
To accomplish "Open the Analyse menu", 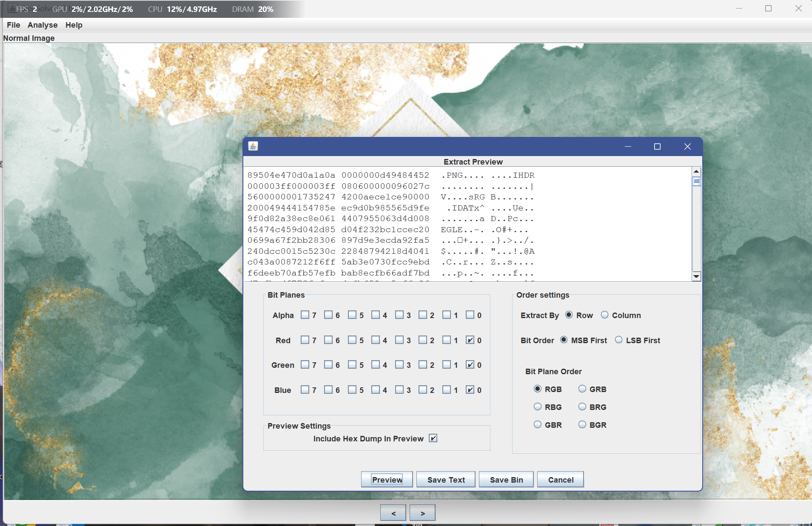I will pyautogui.click(x=43, y=25).
